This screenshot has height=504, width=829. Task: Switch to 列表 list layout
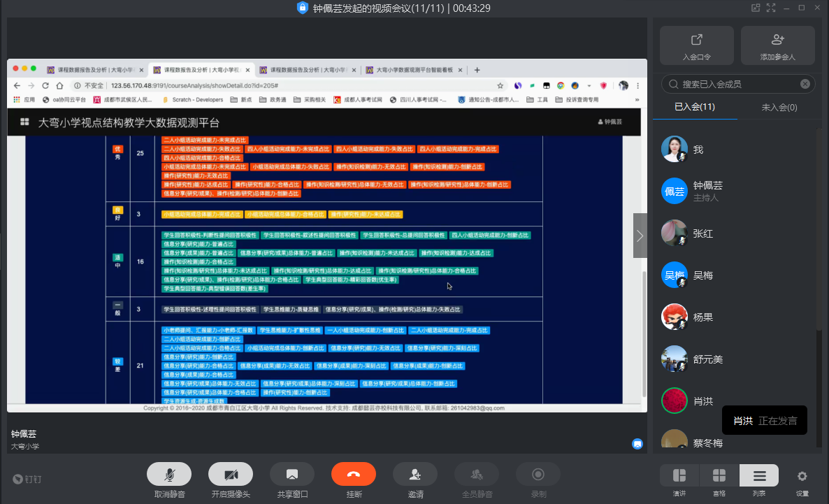759,481
